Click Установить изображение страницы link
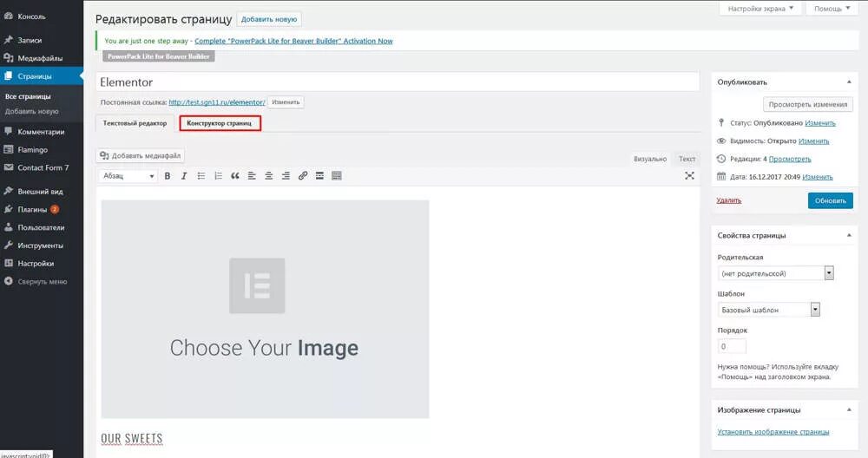 (x=773, y=432)
